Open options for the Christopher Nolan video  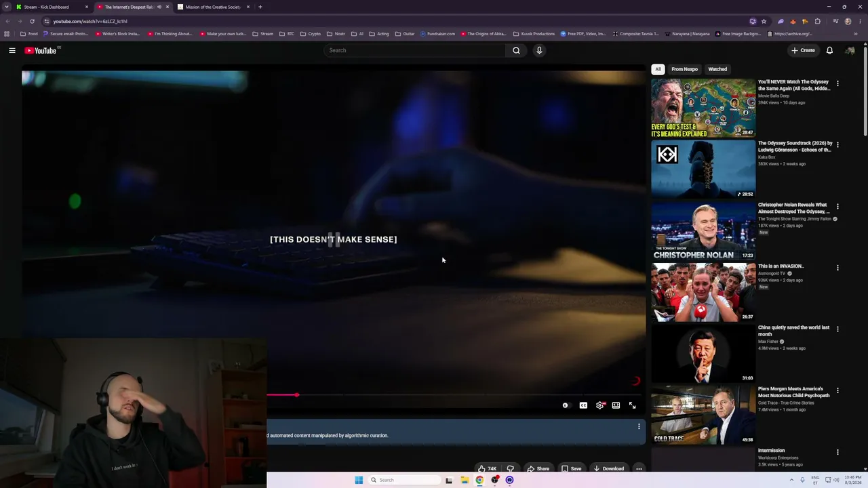tap(837, 207)
